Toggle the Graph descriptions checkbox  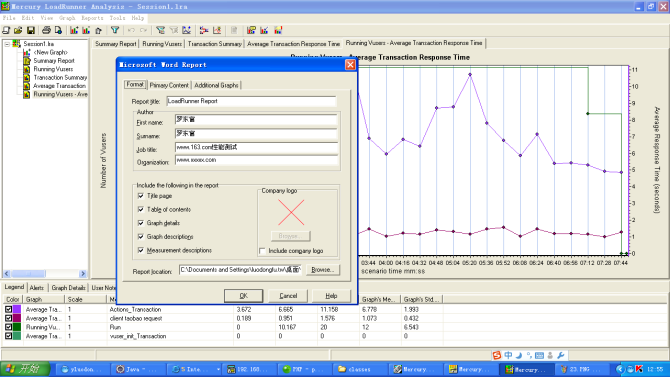point(141,236)
